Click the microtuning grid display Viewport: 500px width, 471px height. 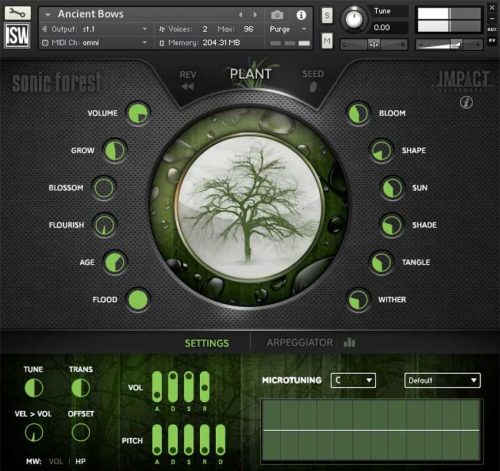click(371, 430)
